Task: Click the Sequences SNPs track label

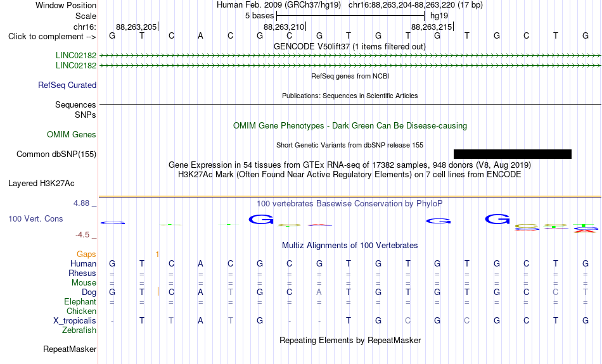Action: click(x=75, y=110)
